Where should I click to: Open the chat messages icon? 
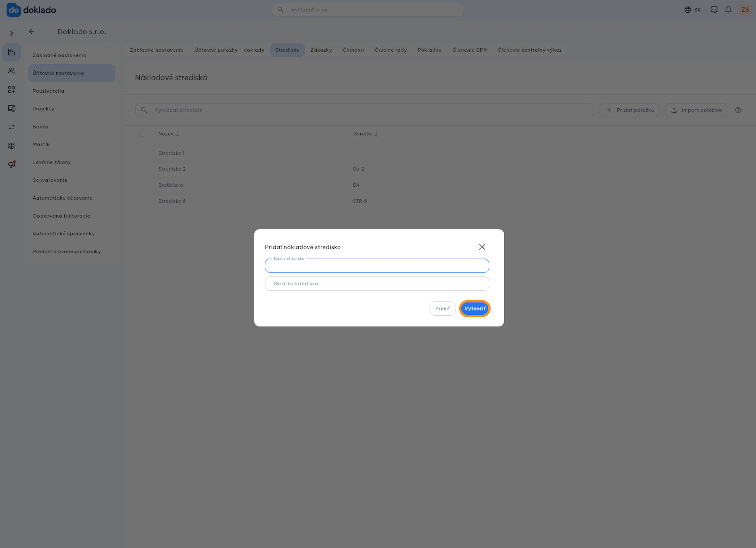point(714,10)
